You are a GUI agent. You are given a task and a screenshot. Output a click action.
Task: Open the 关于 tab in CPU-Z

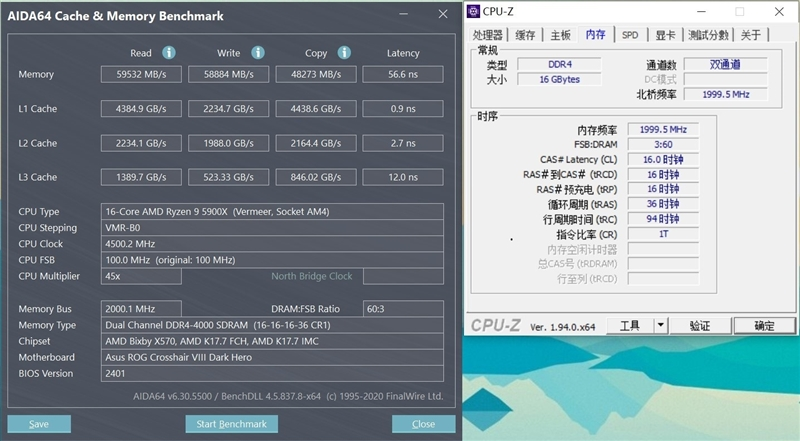coord(751,35)
